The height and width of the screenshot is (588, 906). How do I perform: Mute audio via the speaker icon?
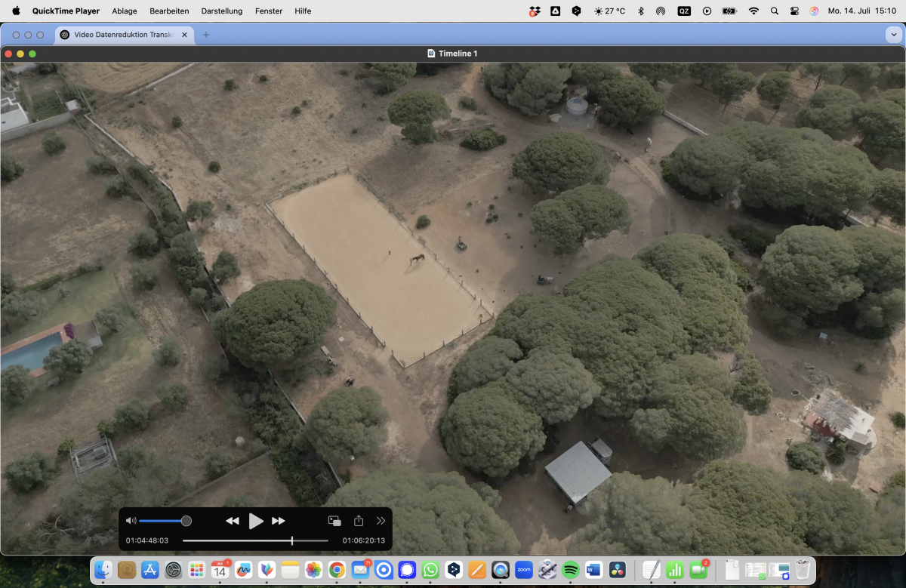[x=131, y=521]
